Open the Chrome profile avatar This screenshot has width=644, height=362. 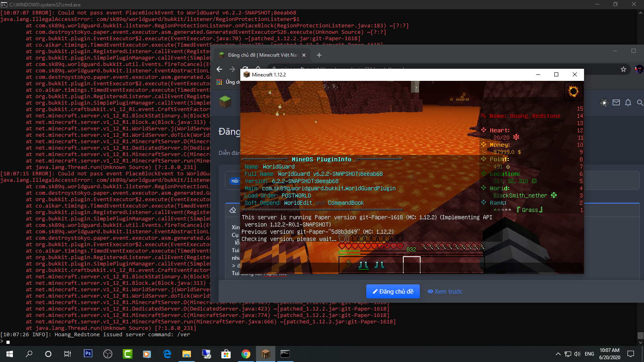point(639,69)
